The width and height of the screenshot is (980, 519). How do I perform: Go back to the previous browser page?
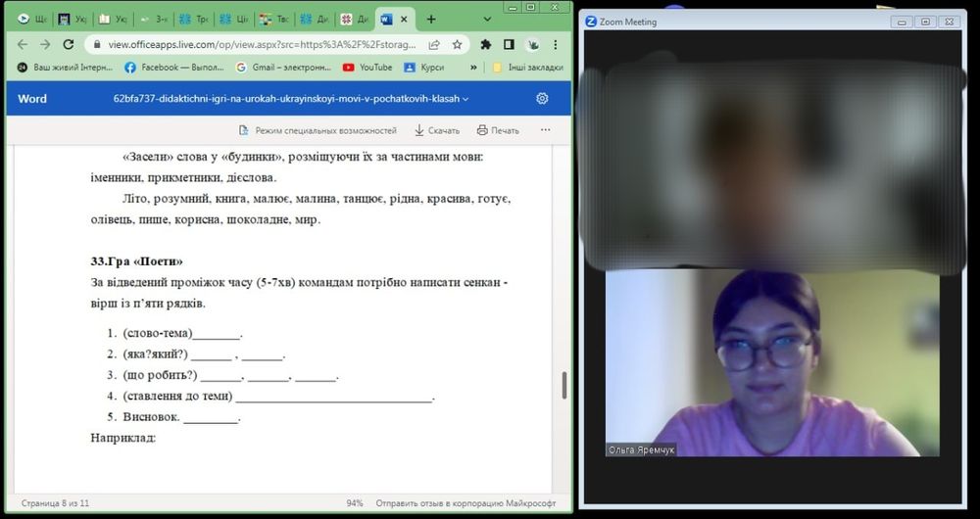(23, 44)
